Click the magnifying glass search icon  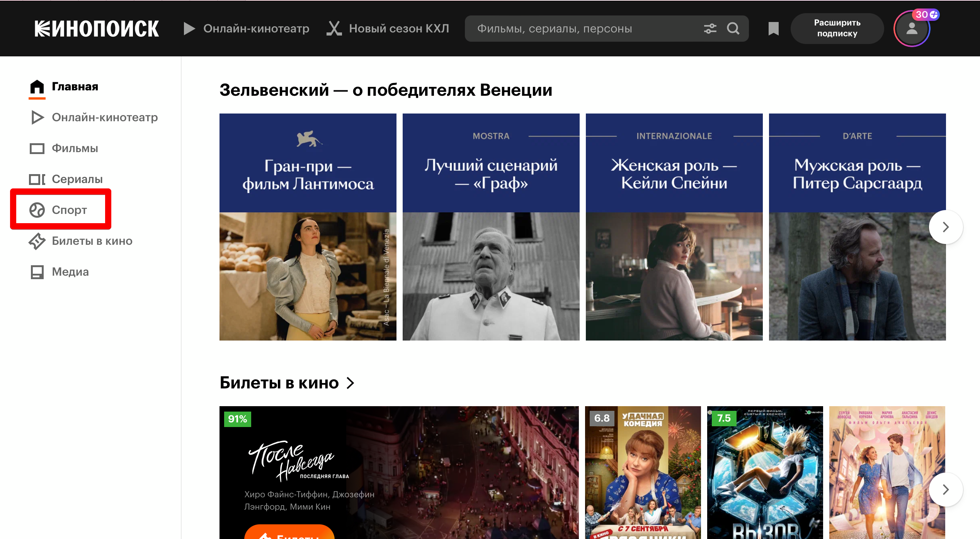pos(733,29)
